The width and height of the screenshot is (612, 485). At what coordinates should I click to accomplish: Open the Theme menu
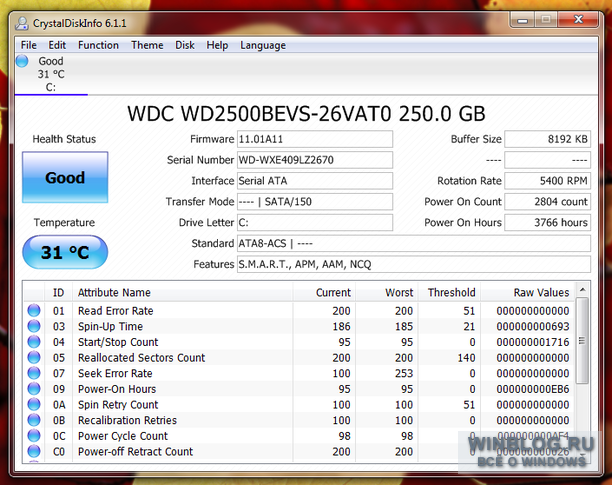(x=147, y=45)
